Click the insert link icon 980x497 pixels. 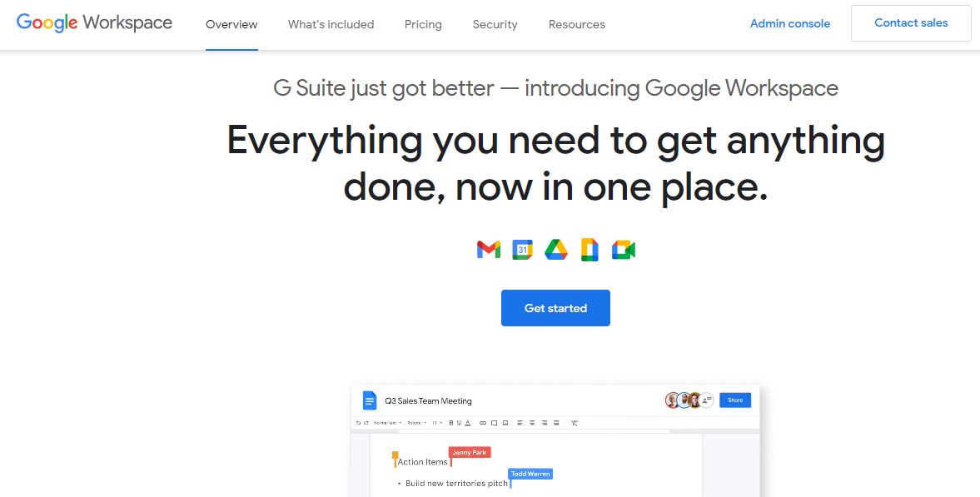pos(483,423)
